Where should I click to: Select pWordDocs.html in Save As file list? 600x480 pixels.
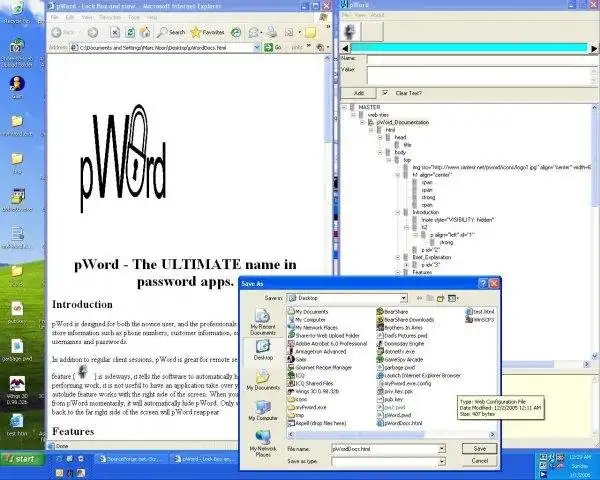point(399,423)
